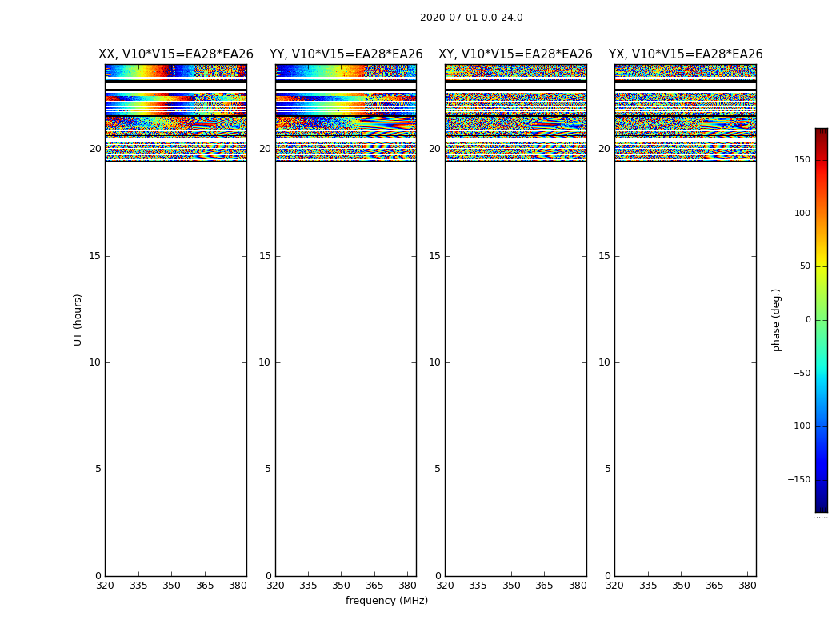
Task: Click the −50 tick label on the colorbar
Action: click(802, 374)
